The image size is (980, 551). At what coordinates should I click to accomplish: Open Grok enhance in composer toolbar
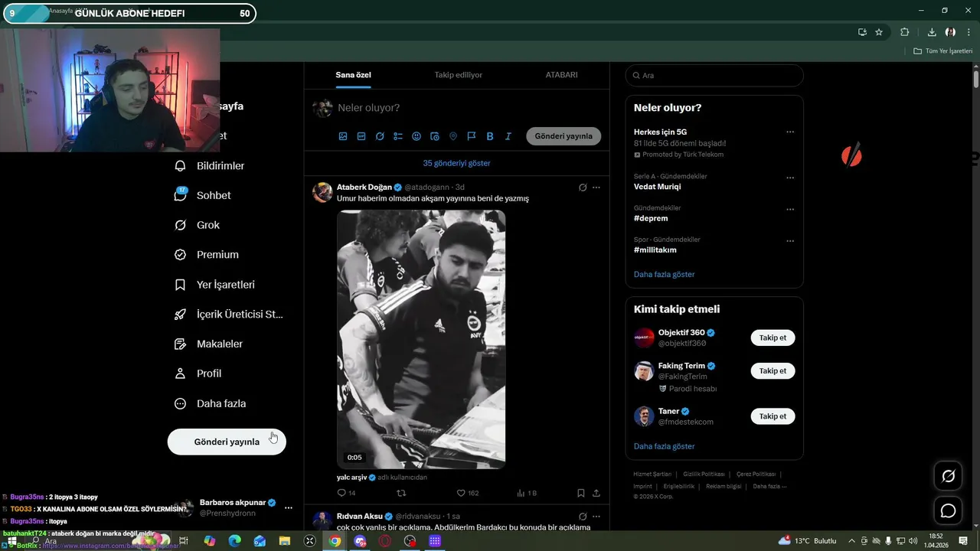coord(380,136)
